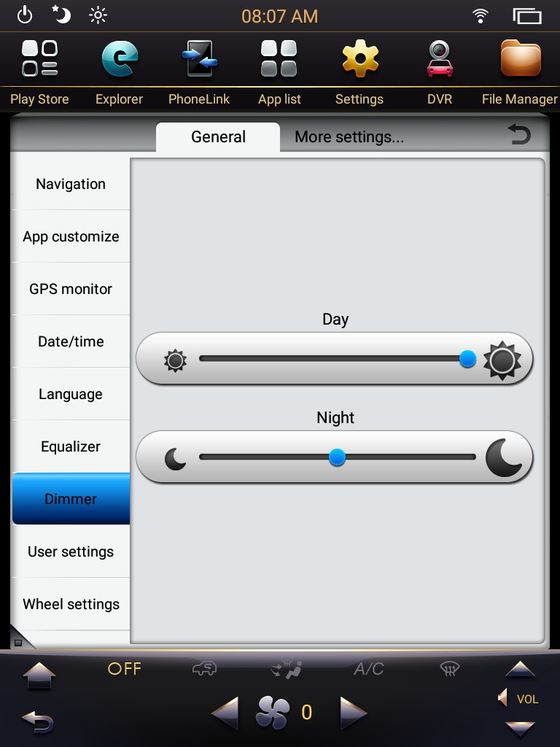Toggle the A/C button
This screenshot has width=560, height=747.
coord(368,669)
